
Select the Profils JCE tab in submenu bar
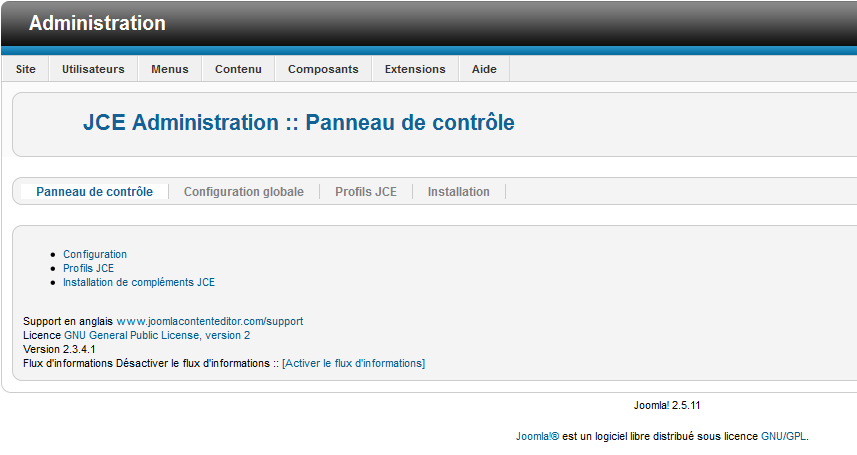(x=366, y=192)
